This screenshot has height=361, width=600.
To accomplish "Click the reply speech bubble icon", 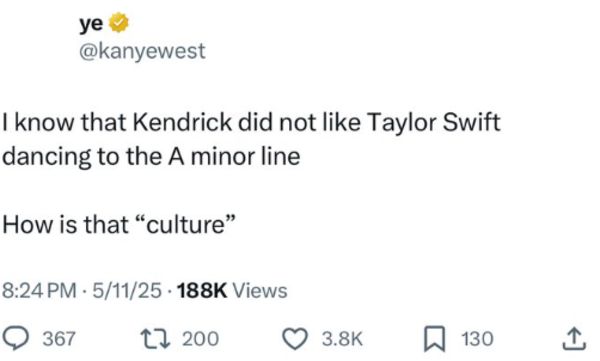I will [15, 339].
